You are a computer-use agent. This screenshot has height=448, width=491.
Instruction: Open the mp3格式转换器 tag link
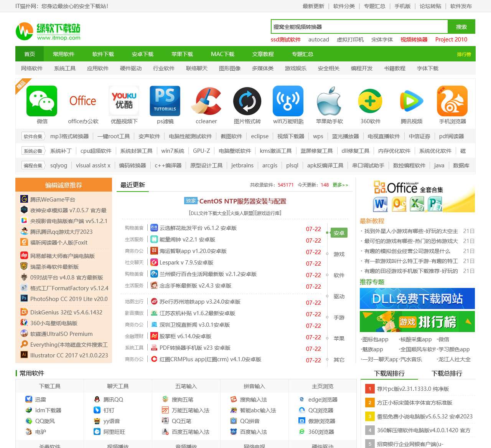click(x=69, y=136)
